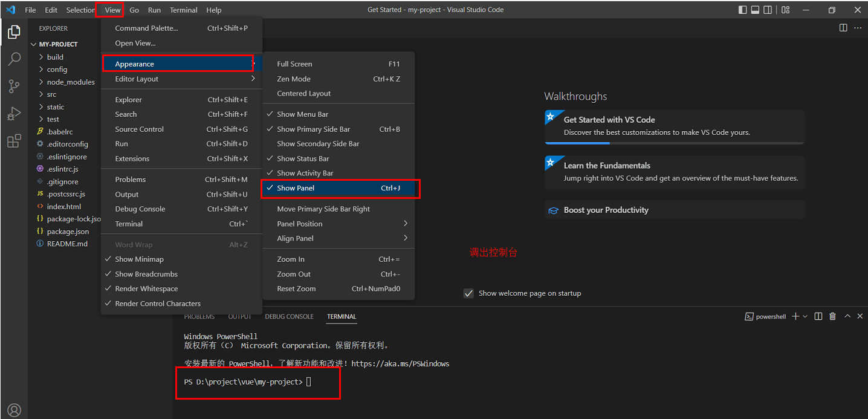This screenshot has height=419, width=868.
Task: Toggle Show Minimap in View menu
Action: 181,259
